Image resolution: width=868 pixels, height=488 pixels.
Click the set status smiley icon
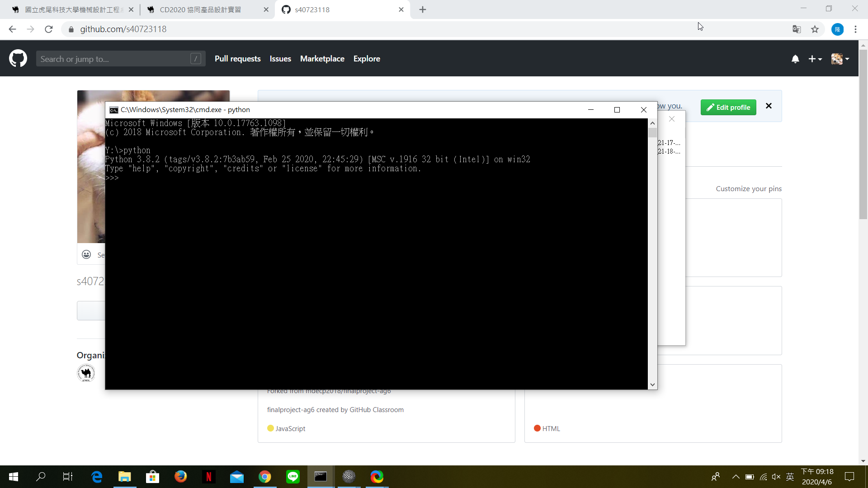coord(86,255)
